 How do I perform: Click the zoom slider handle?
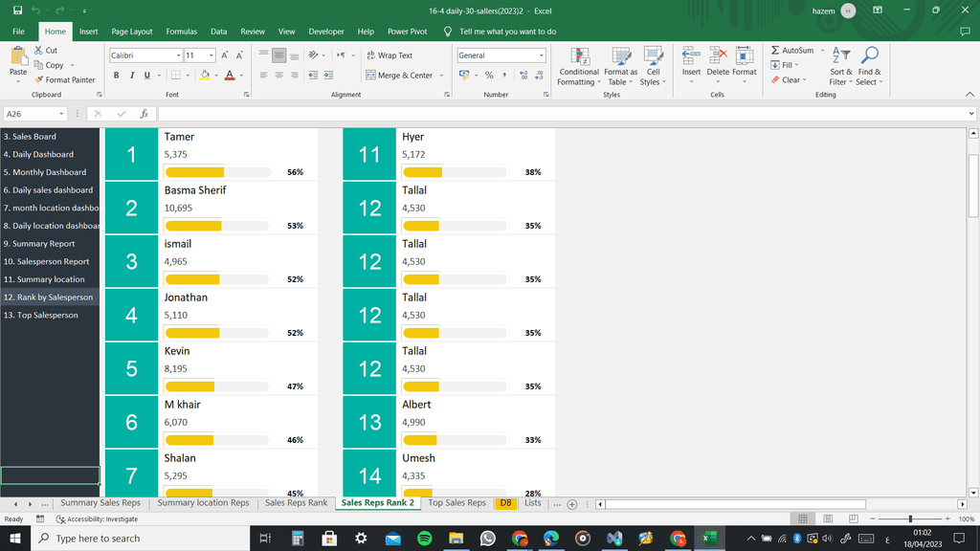pyautogui.click(x=910, y=519)
